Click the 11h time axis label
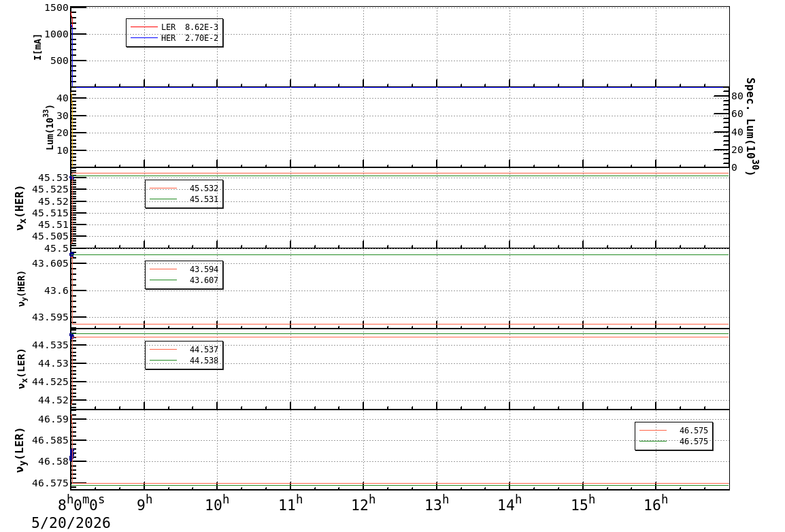This screenshot has height=532, width=785. pos(290,503)
